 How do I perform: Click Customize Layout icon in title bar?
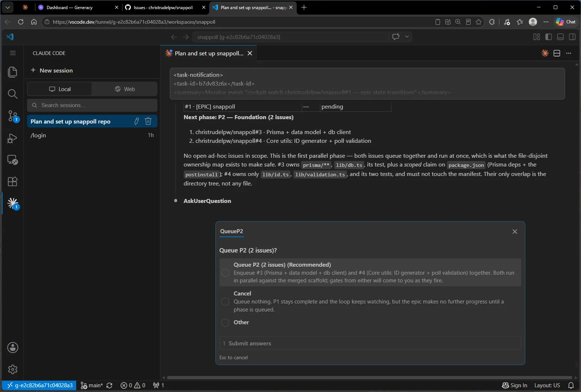point(537,37)
